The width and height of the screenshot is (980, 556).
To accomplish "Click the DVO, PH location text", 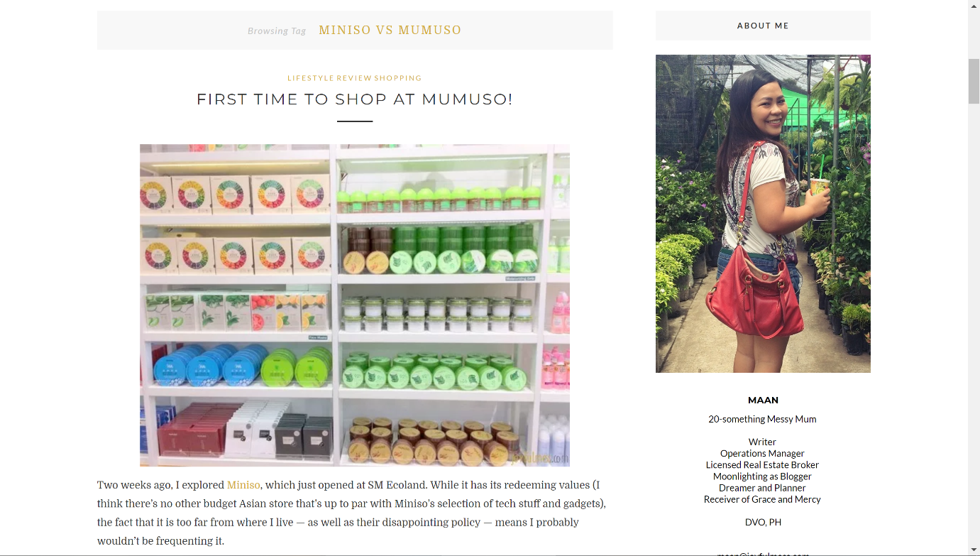I will 763,522.
